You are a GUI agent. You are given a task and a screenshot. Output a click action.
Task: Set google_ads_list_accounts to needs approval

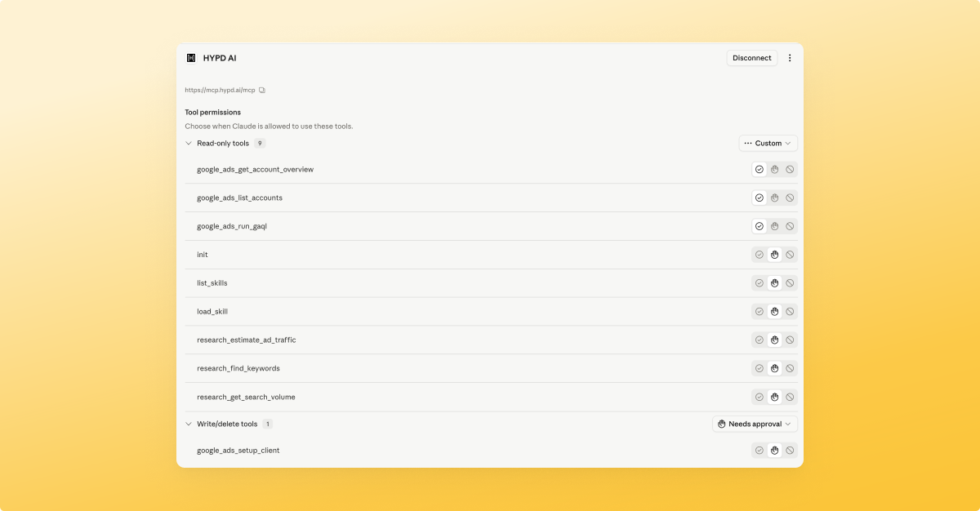[774, 198]
